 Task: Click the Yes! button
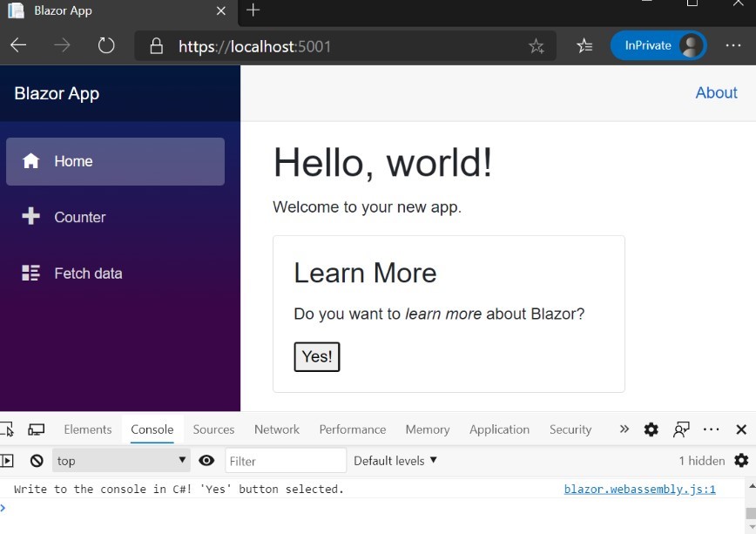click(317, 357)
